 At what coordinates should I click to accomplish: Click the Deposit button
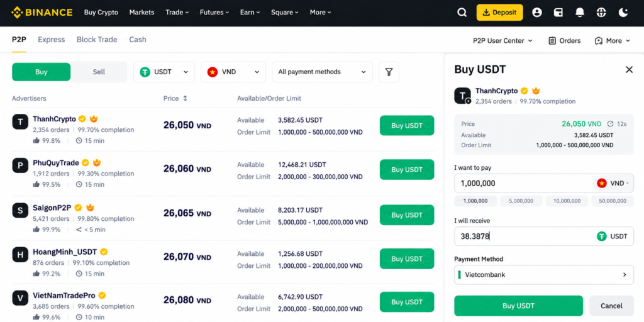click(x=499, y=13)
